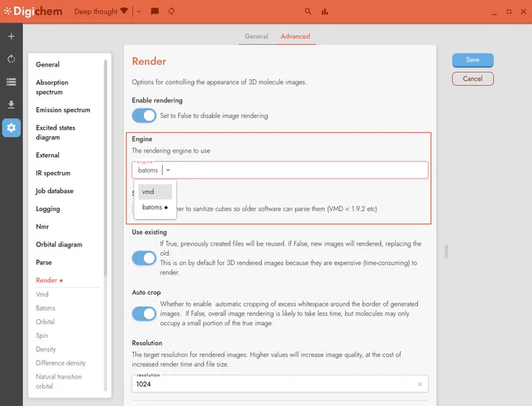Open Nmr settings category
The height and width of the screenshot is (406, 532).
(x=42, y=227)
